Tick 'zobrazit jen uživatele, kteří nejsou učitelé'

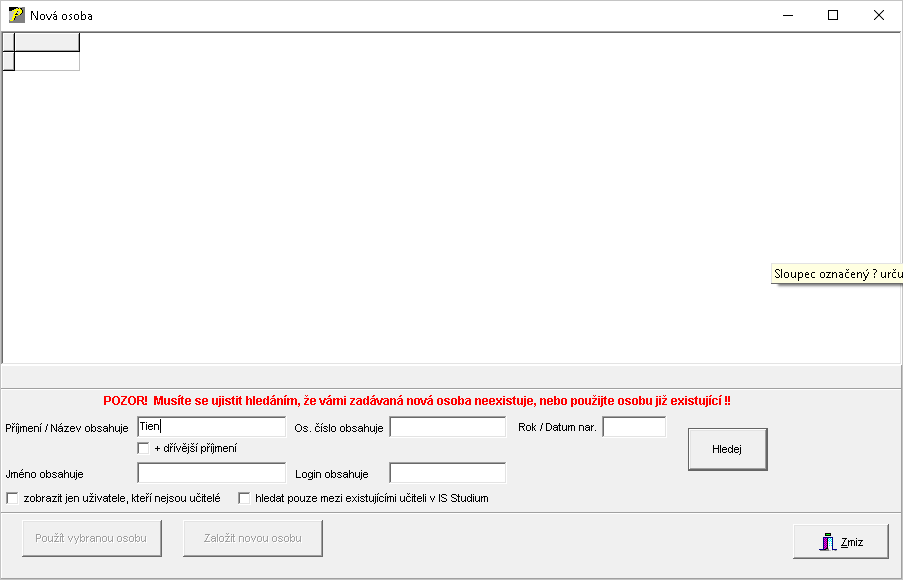click(13, 498)
